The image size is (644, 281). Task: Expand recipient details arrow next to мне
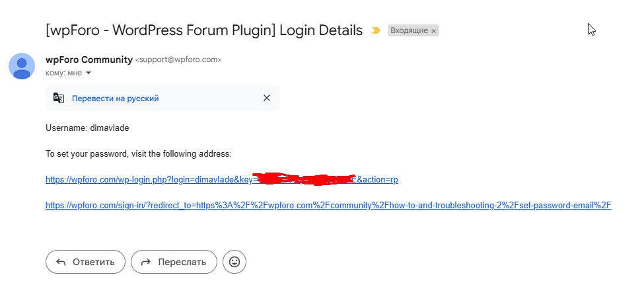point(88,73)
